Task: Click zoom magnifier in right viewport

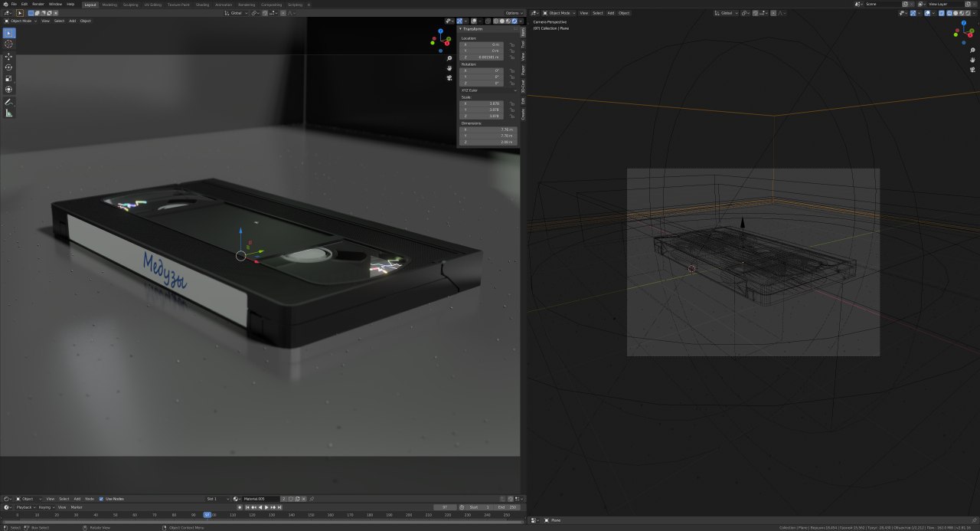Action: pos(972,51)
